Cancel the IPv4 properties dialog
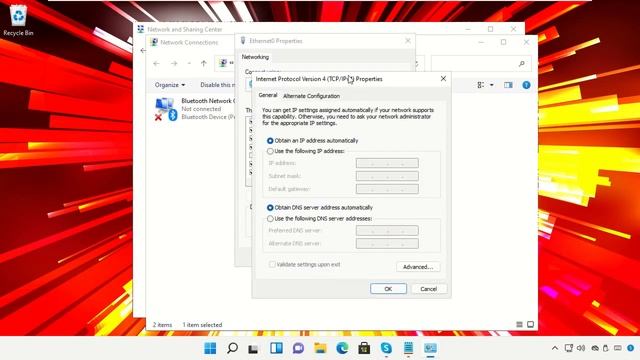The width and height of the screenshot is (640, 360). point(429,289)
